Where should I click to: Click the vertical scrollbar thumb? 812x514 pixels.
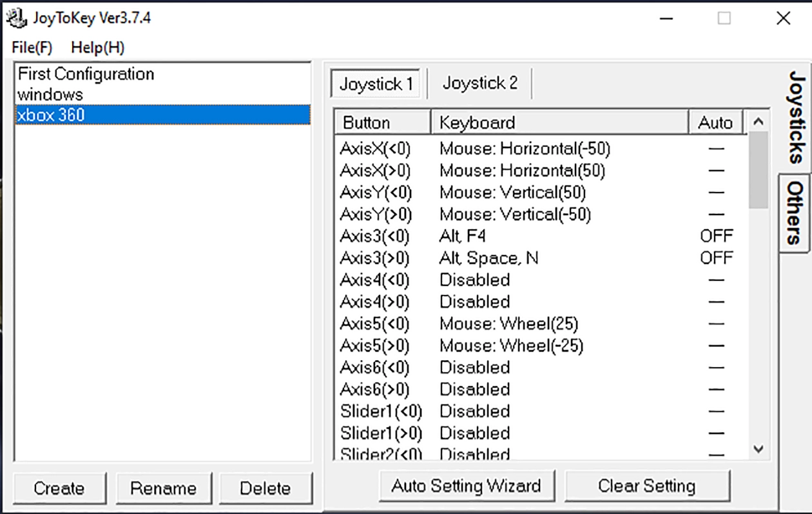click(x=759, y=170)
